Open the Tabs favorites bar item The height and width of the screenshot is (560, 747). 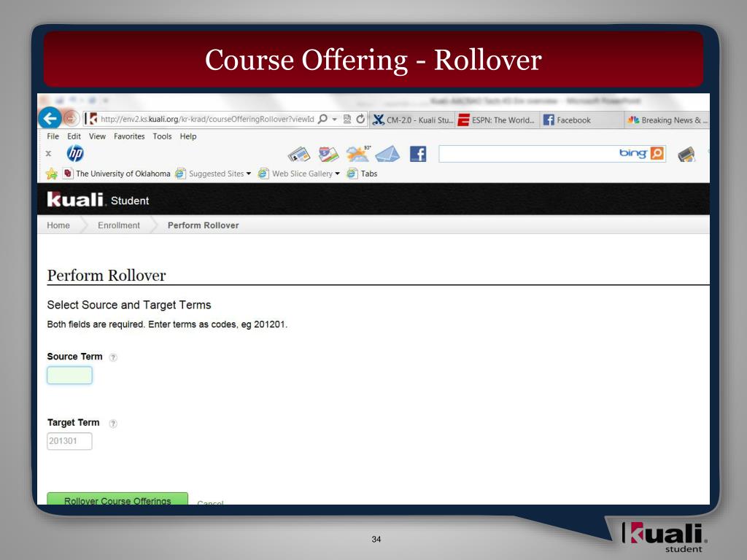coord(363,174)
